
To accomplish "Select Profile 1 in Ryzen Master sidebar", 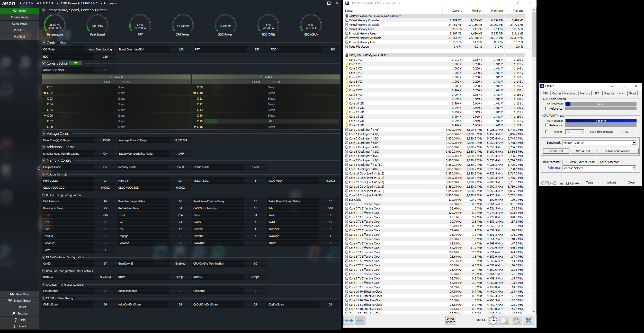I will coord(20,30).
